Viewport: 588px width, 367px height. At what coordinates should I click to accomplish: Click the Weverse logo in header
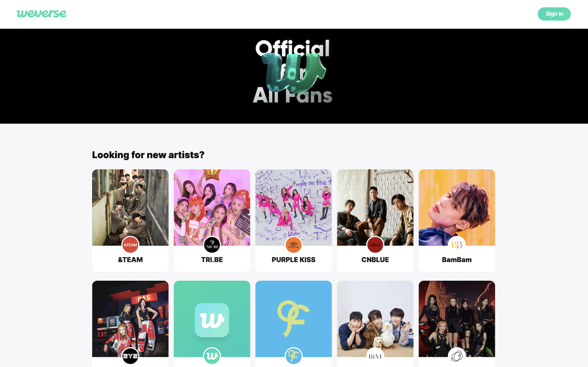pyautogui.click(x=41, y=13)
